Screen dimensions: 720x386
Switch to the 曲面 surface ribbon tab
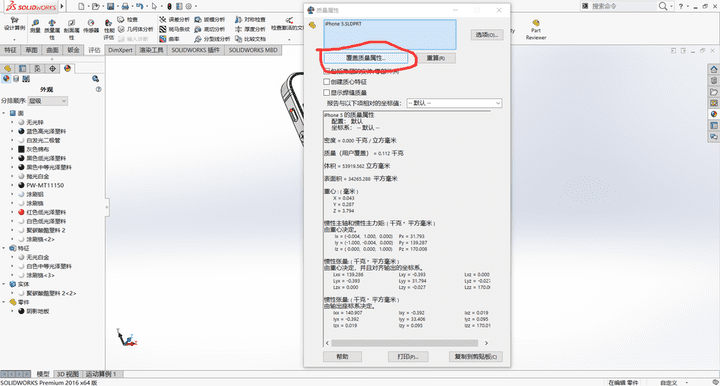[x=52, y=50]
